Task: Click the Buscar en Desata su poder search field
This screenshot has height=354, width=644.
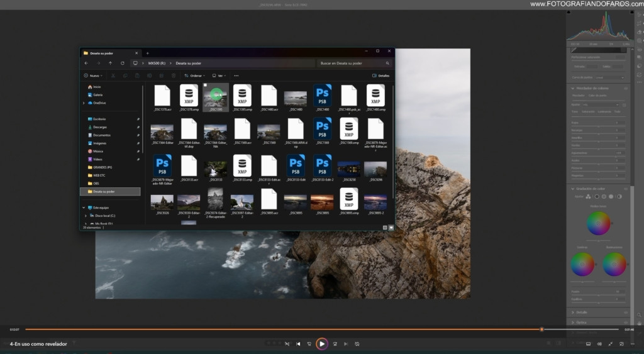Action: click(355, 64)
